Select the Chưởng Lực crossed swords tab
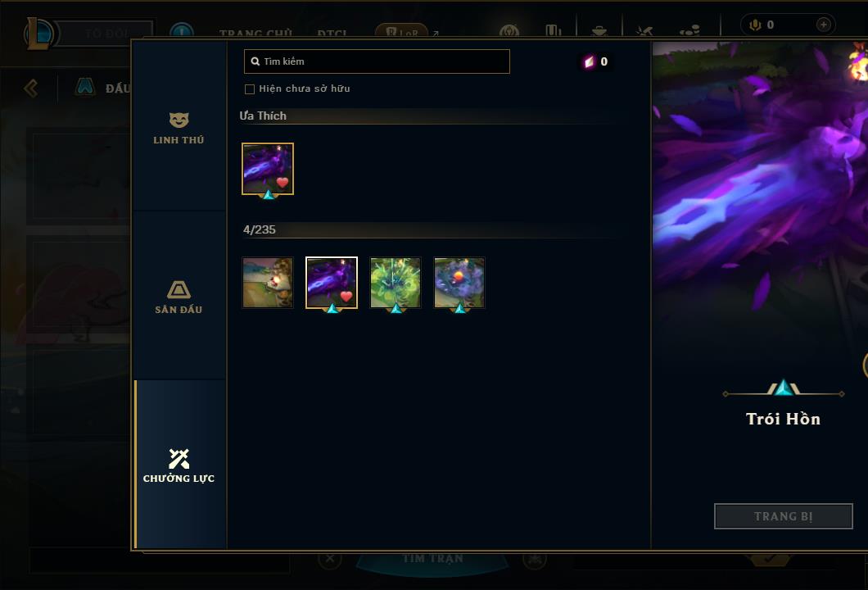The image size is (868, 590). (x=179, y=465)
